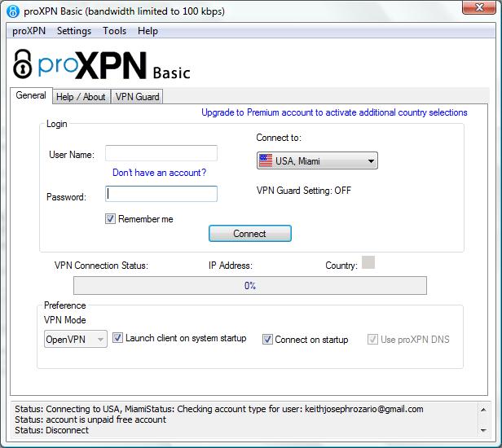Screen dimensions: 502x448
Task: Click Upgrade to Premium account link
Action: [x=334, y=112]
